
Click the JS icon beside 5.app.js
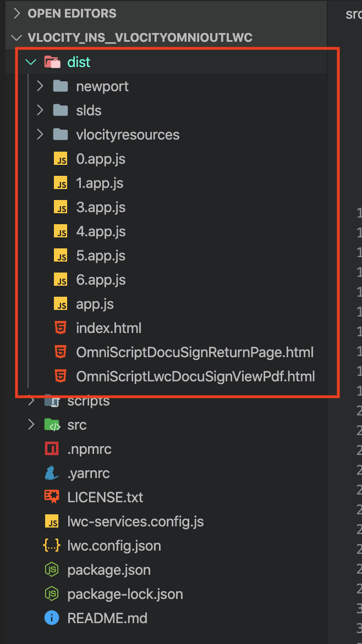61,256
